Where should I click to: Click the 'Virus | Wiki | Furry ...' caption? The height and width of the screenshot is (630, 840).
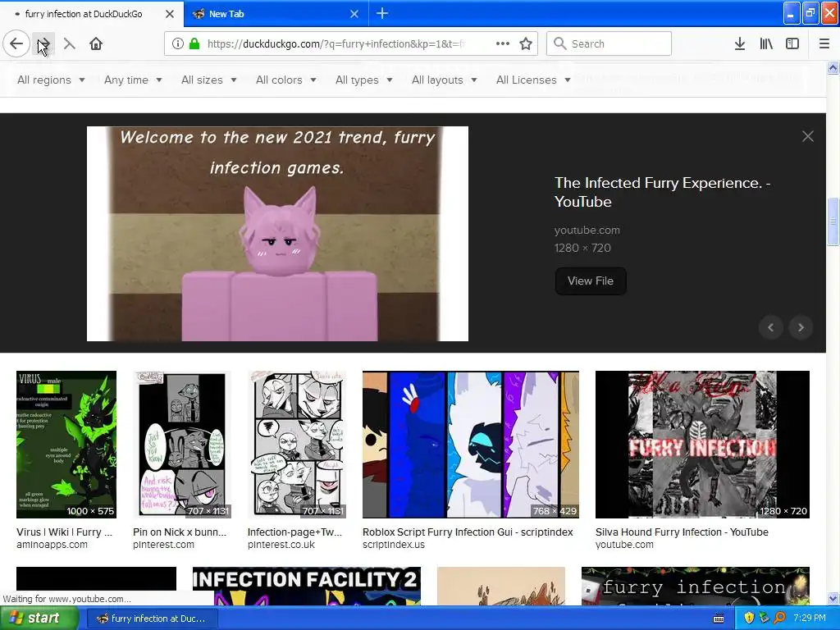pyautogui.click(x=64, y=532)
